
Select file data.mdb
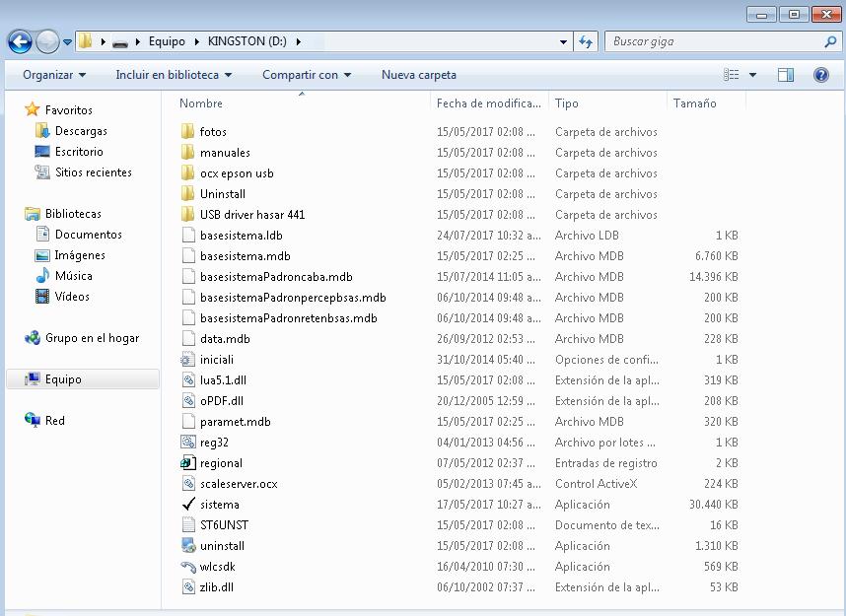225,339
